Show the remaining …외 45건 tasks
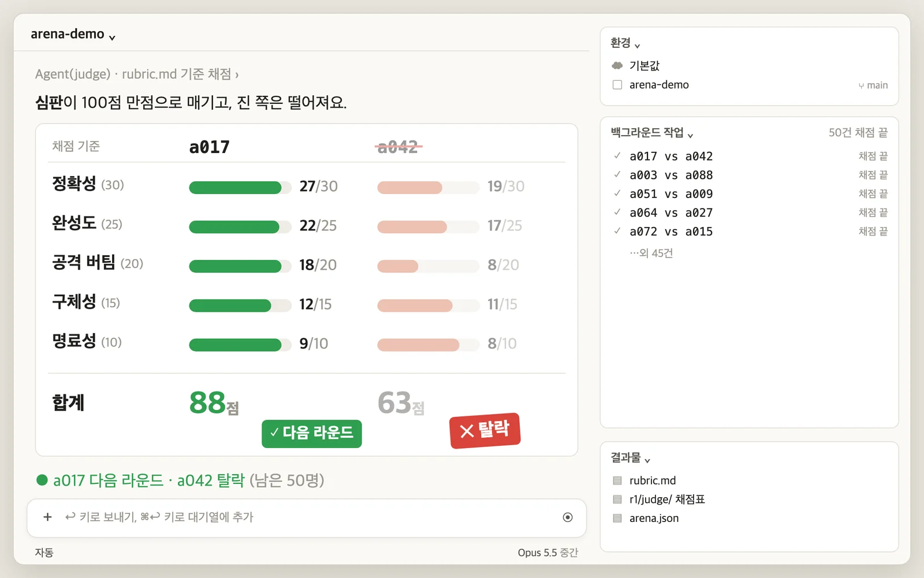This screenshot has height=578, width=924. pyautogui.click(x=651, y=253)
